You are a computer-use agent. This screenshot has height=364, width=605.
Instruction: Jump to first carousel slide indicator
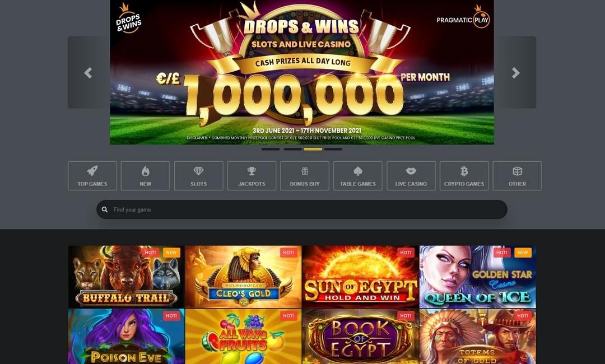point(271,149)
